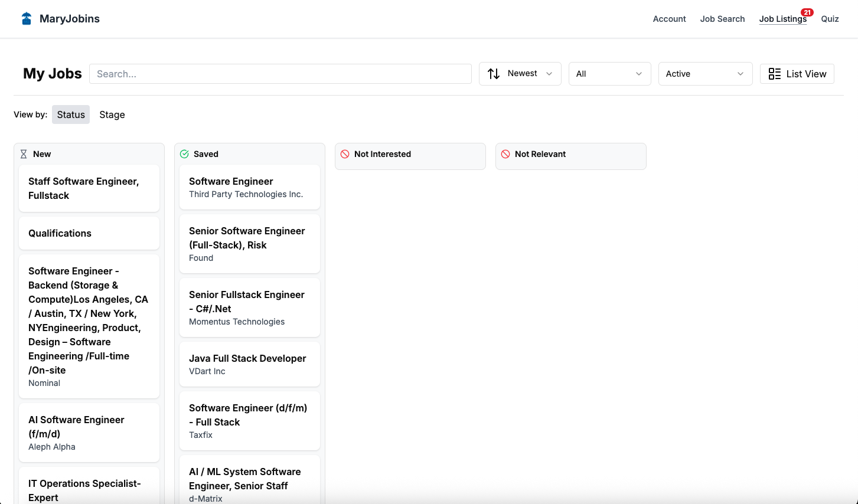Open the Account page
Viewport: 858px width, 504px height.
click(670, 19)
